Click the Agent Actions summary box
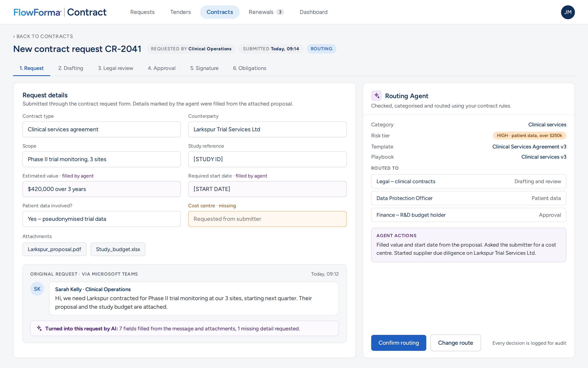 468,245
